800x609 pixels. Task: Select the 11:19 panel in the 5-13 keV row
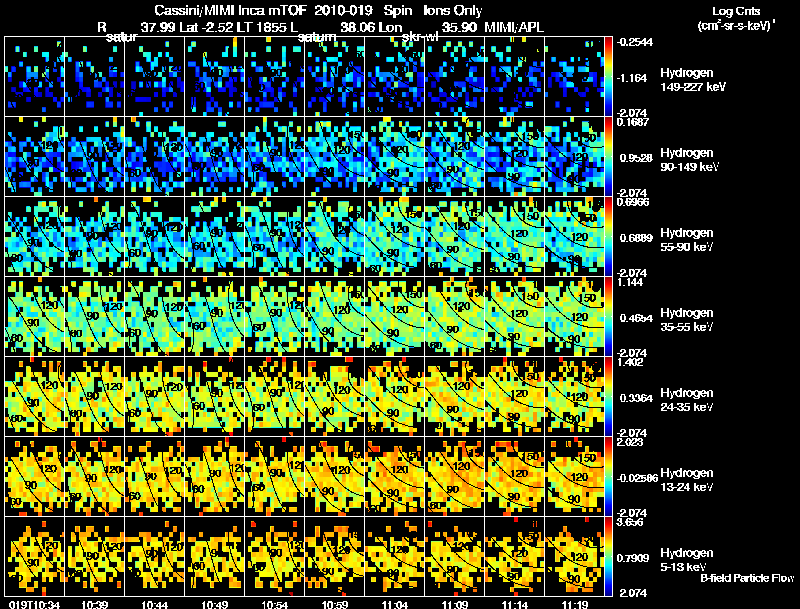574,556
